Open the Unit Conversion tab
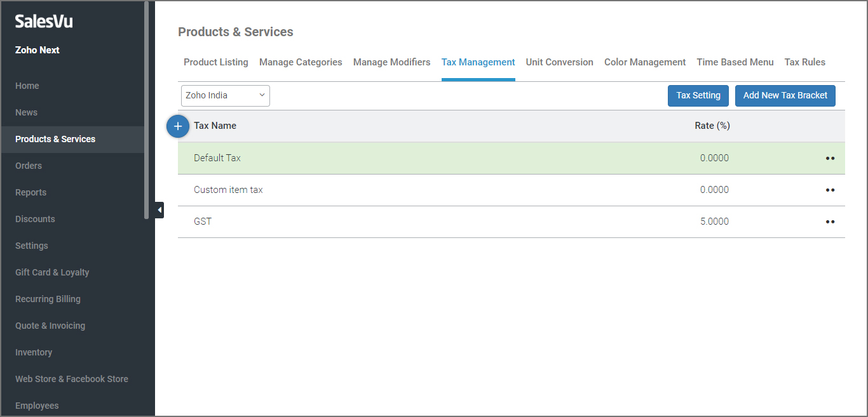The width and height of the screenshot is (868, 417). [559, 62]
